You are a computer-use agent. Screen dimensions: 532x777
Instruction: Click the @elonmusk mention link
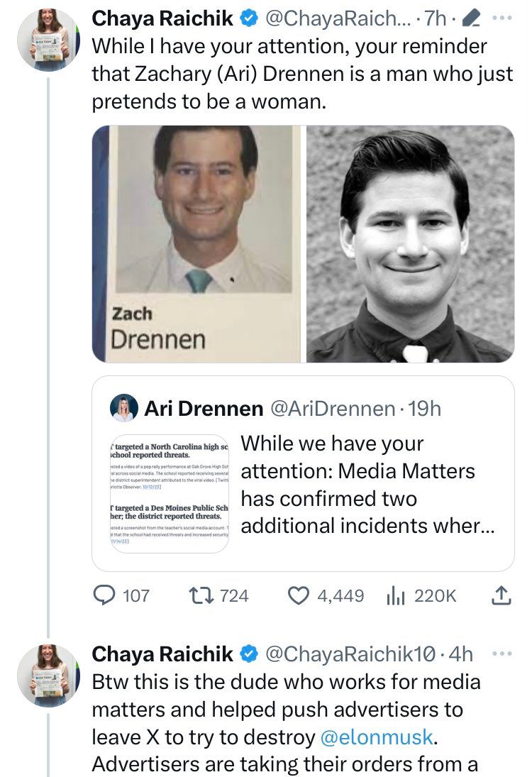coord(376,737)
